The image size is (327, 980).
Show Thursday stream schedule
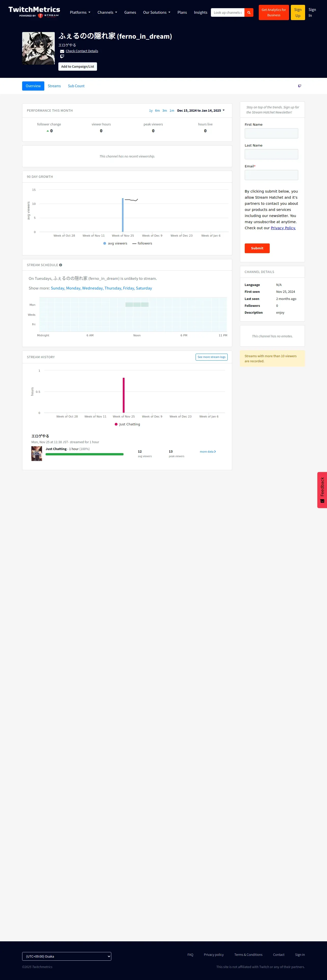pyautogui.click(x=113, y=288)
